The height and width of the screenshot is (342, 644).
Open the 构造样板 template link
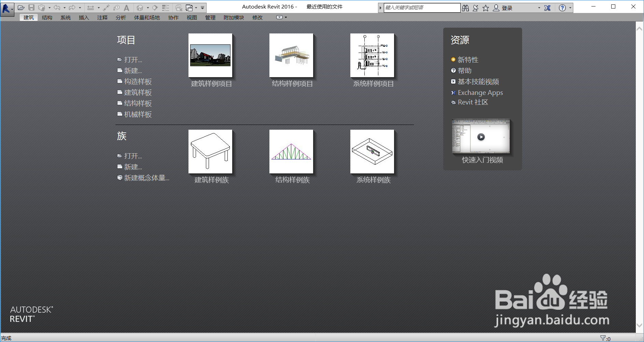135,82
